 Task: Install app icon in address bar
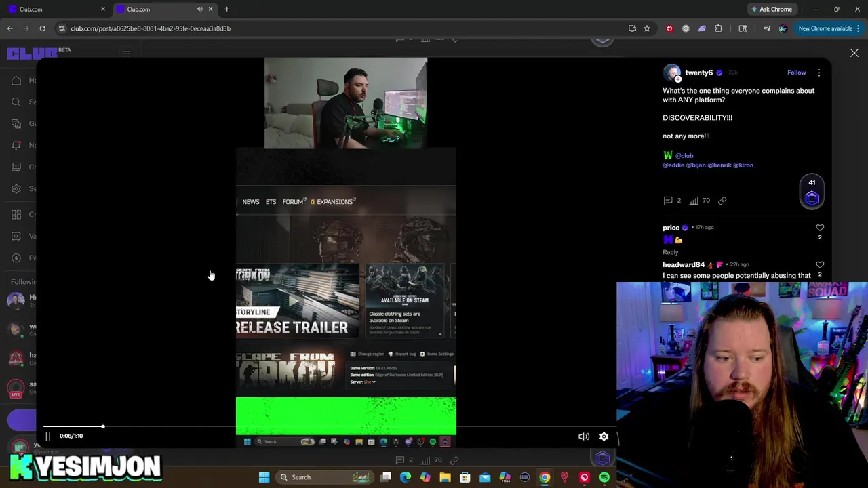click(632, 28)
